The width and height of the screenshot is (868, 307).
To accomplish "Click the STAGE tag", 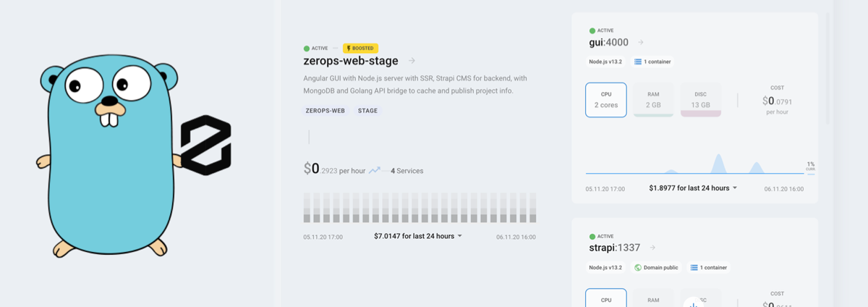I will [367, 111].
